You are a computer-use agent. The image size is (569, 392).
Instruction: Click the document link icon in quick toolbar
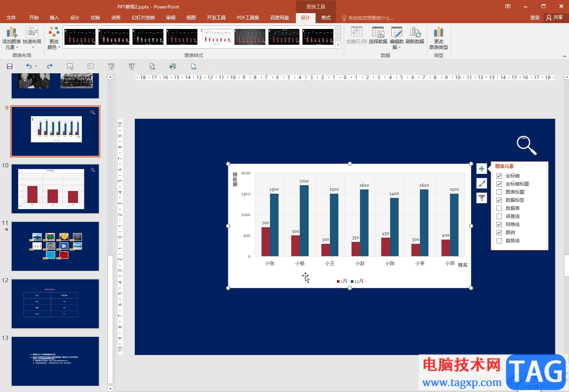(x=194, y=66)
